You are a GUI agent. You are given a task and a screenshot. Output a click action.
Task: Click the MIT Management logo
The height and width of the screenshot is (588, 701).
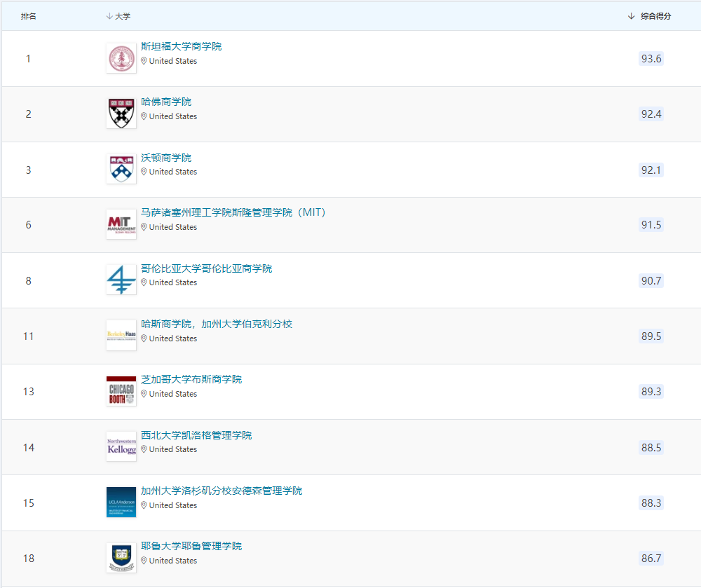pos(121,224)
